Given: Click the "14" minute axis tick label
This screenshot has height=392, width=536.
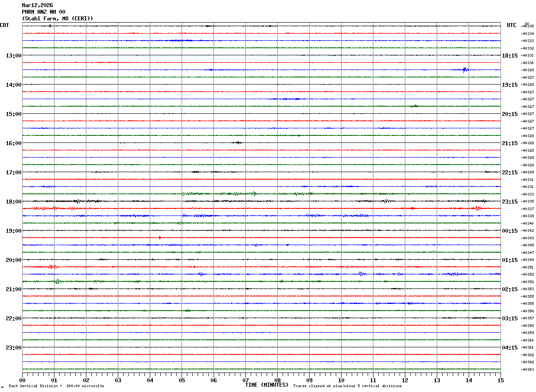Looking at the screenshot, I should (x=469, y=380).
